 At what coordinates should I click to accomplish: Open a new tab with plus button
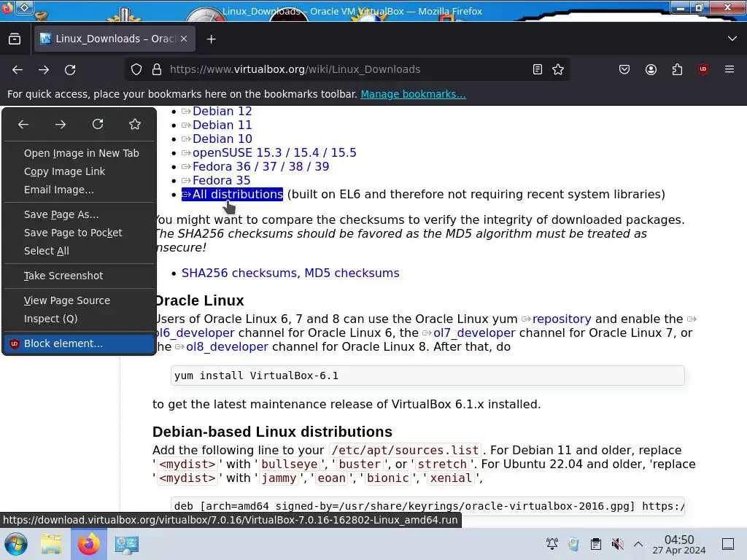click(211, 39)
